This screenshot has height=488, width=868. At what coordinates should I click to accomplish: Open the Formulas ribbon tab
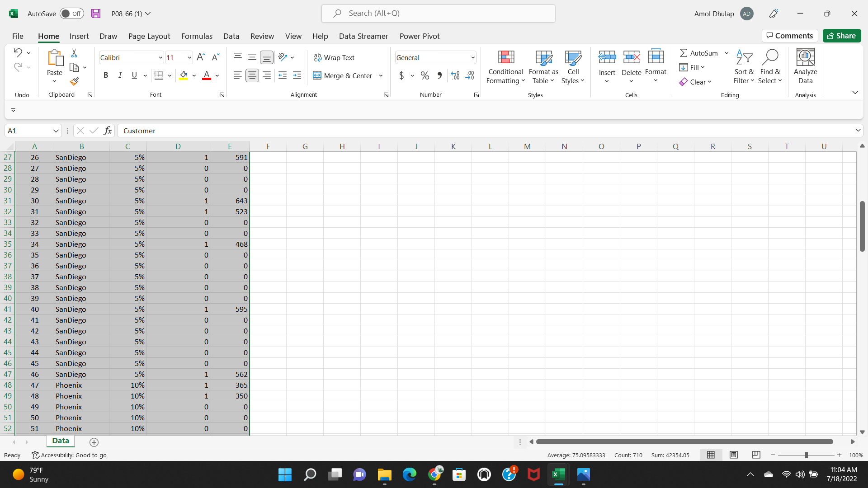[x=197, y=36]
